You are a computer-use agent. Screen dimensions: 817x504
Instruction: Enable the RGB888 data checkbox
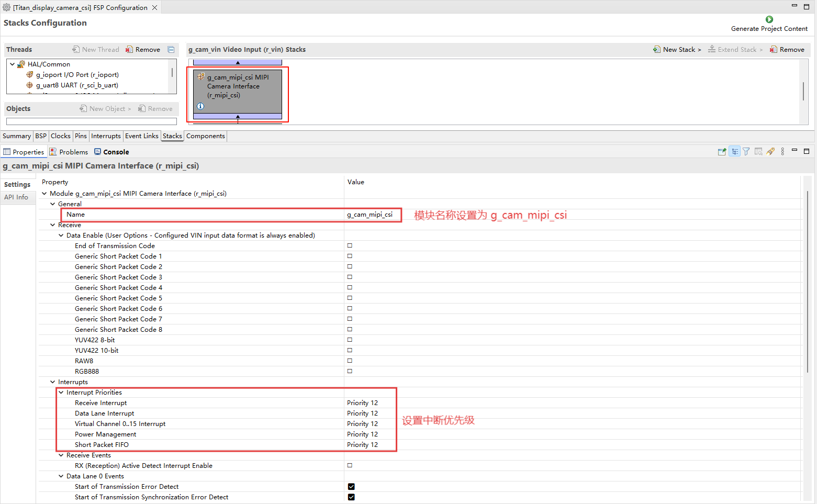350,371
